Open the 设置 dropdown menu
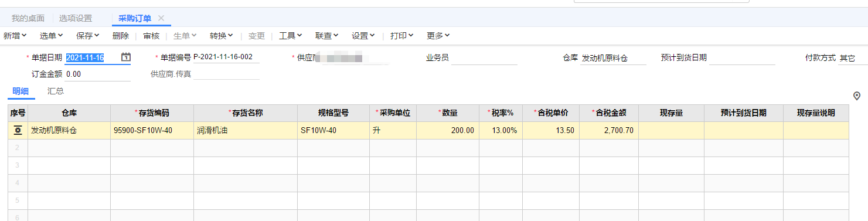The width and height of the screenshot is (868, 221). click(x=363, y=36)
